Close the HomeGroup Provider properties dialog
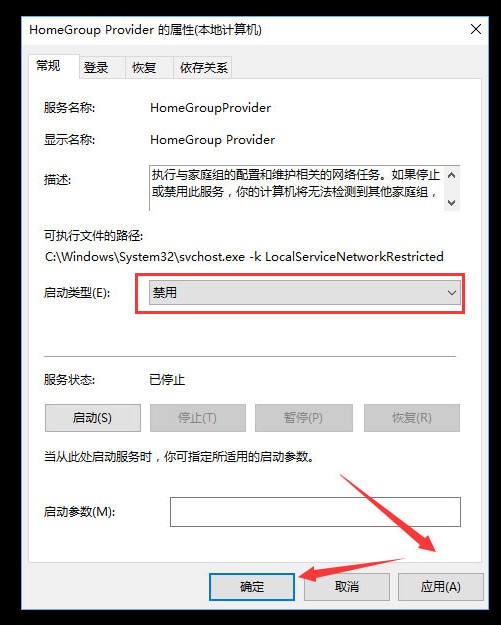 475,29
